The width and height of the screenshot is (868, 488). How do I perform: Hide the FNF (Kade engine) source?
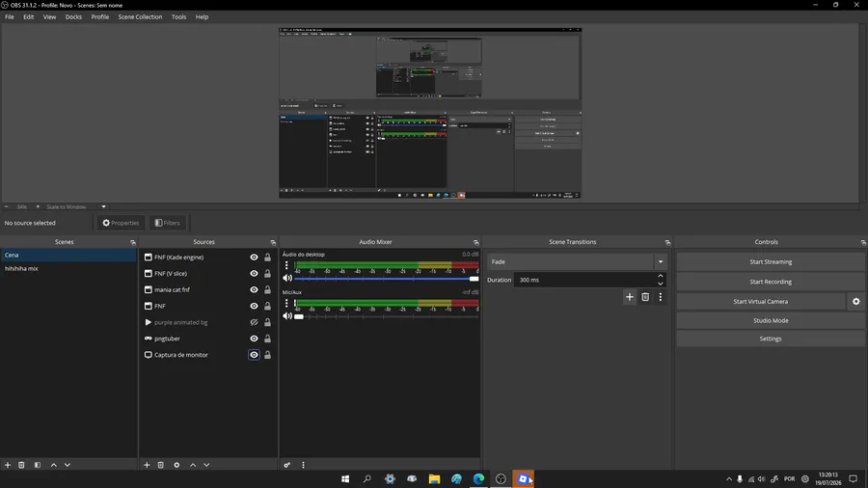click(254, 258)
